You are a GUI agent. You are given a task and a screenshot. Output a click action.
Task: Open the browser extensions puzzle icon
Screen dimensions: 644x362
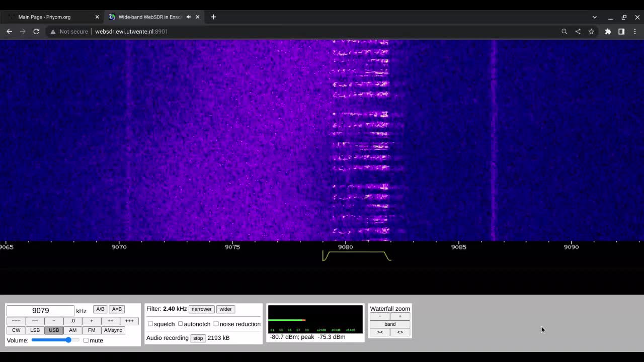coord(608,31)
